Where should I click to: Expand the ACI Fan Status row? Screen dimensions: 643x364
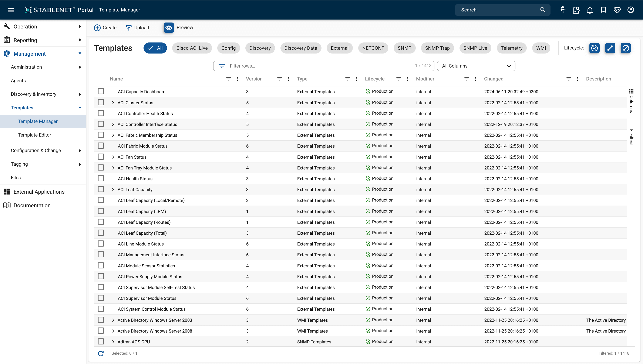[113, 157]
